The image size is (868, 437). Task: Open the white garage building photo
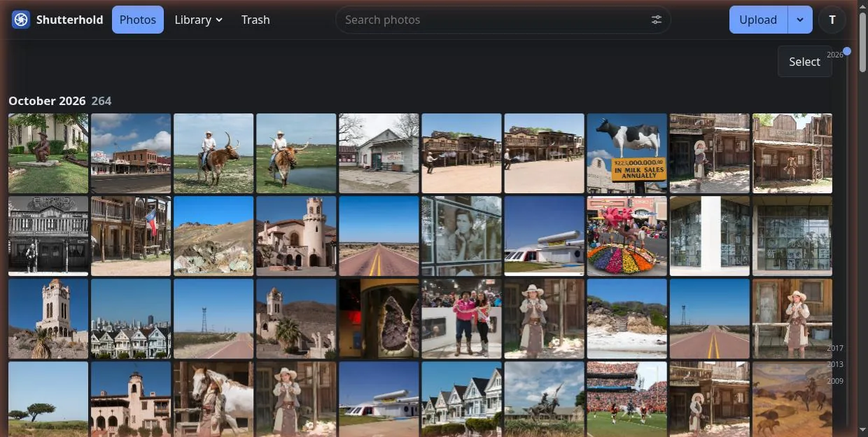[x=379, y=153]
